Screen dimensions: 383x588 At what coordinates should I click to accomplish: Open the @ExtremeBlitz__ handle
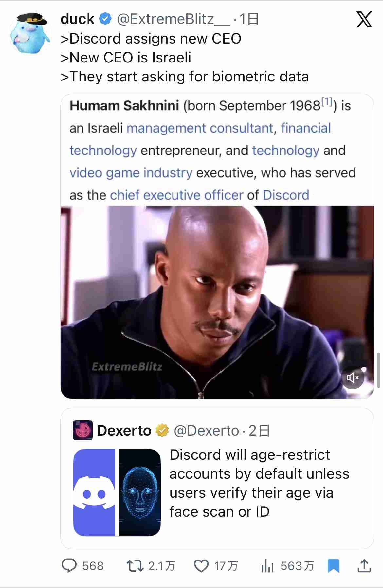point(173,19)
